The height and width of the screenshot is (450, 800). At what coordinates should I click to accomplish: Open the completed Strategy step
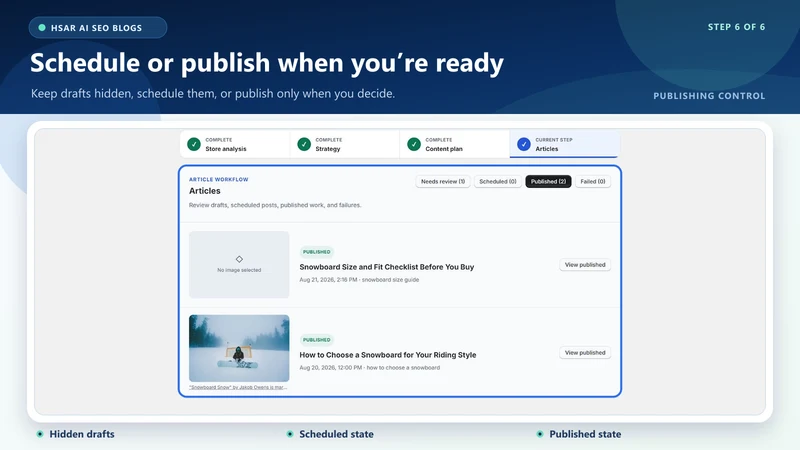345,144
